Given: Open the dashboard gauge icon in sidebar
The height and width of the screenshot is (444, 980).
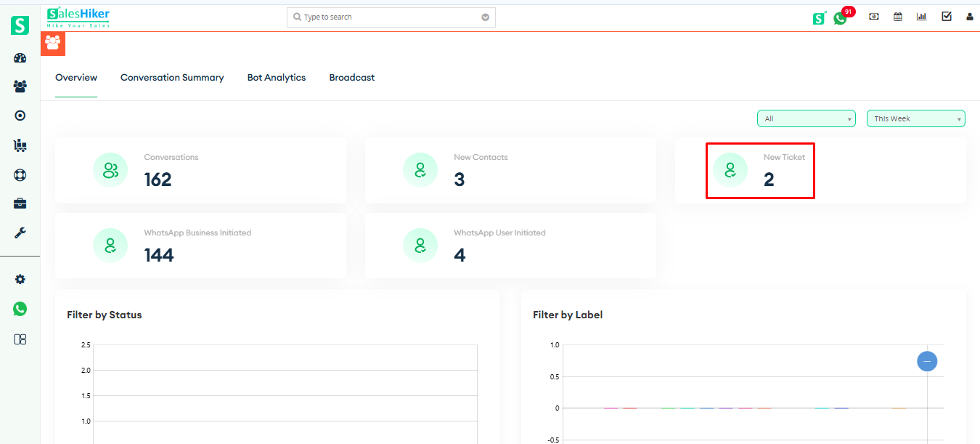Looking at the screenshot, I should (x=20, y=59).
